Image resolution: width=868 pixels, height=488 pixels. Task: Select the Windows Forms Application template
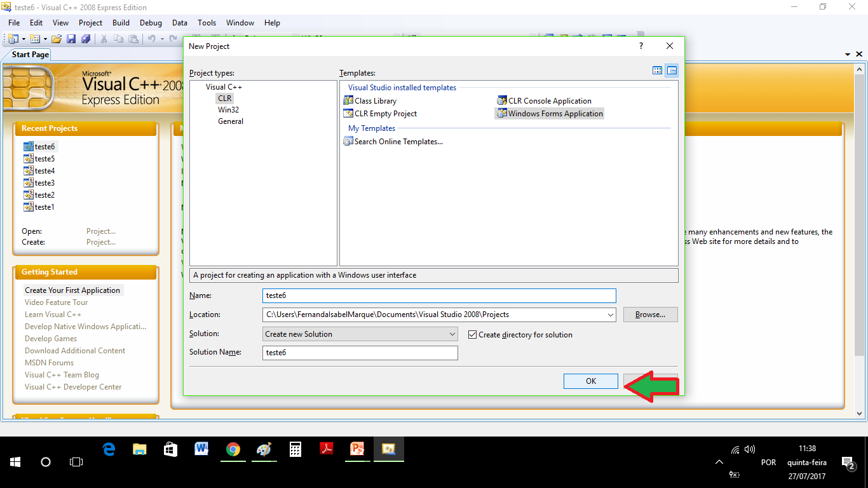[555, 114]
